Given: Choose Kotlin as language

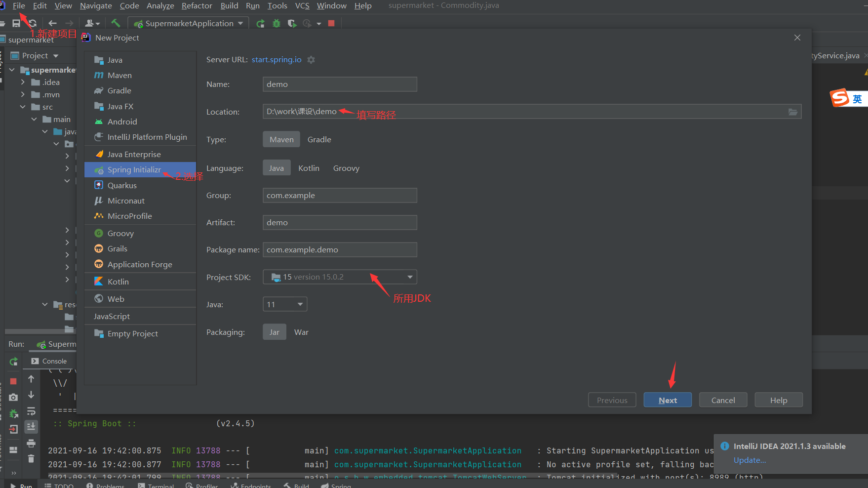Looking at the screenshot, I should [309, 168].
